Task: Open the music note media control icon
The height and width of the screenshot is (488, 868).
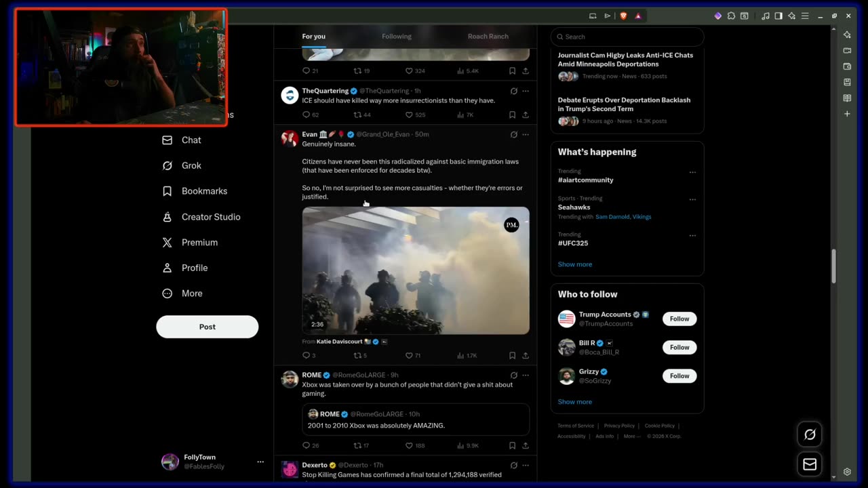Action: (766, 16)
